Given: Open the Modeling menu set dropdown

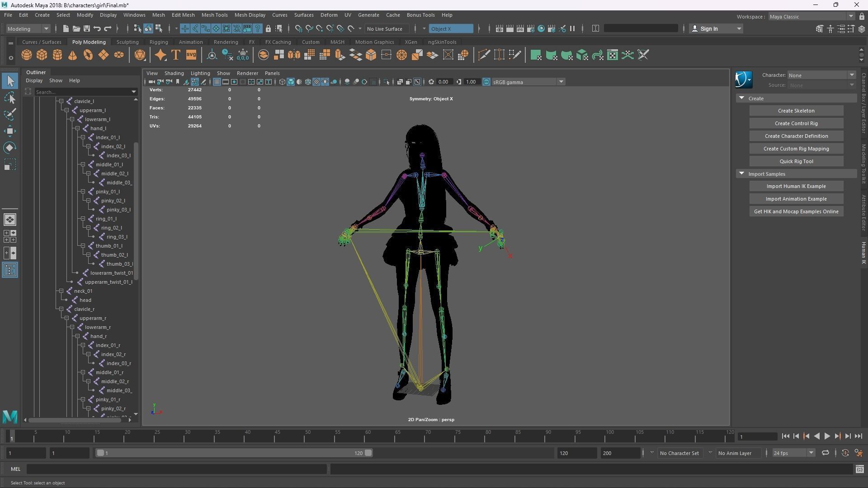Looking at the screenshot, I should tap(28, 28).
